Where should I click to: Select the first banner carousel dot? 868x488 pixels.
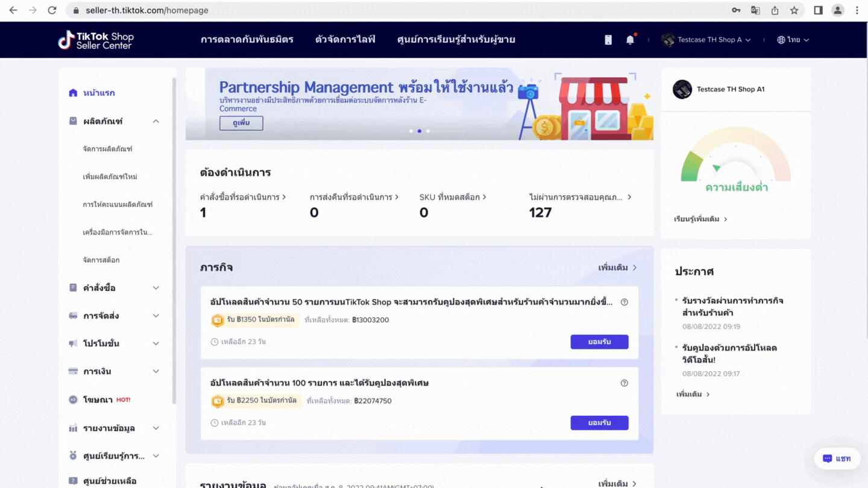(x=411, y=131)
